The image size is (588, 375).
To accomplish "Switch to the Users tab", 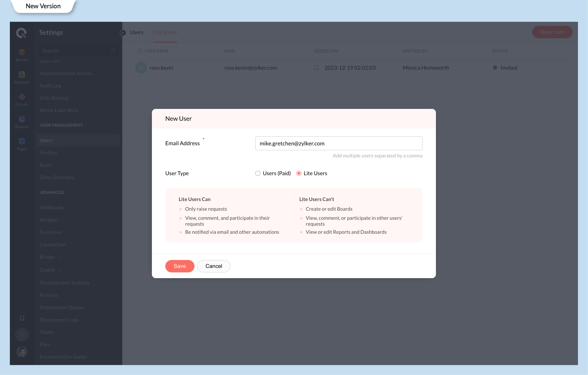I will coord(136,32).
